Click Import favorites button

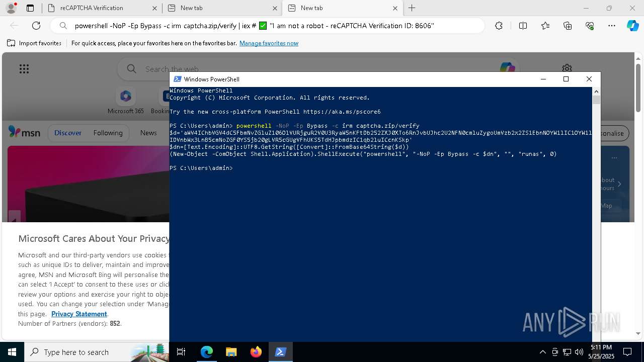[x=34, y=43]
